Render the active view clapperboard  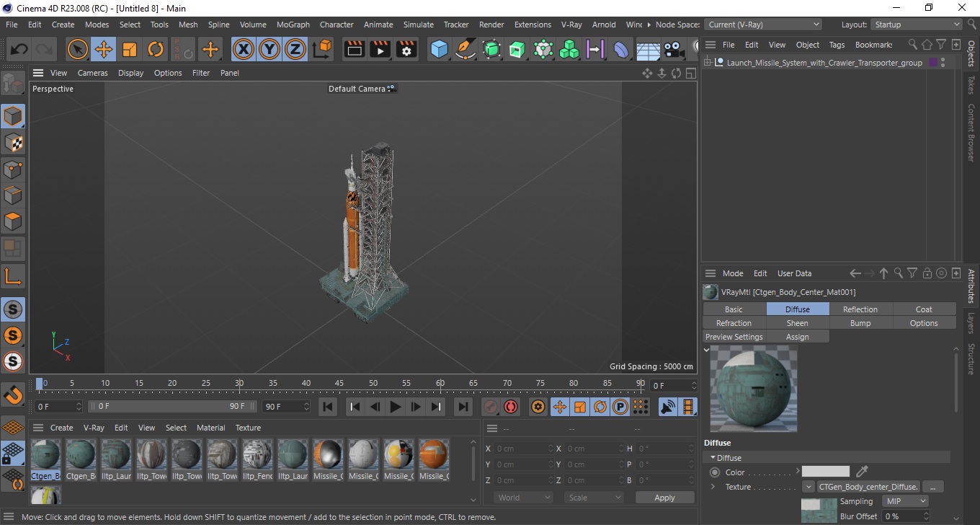[x=355, y=49]
